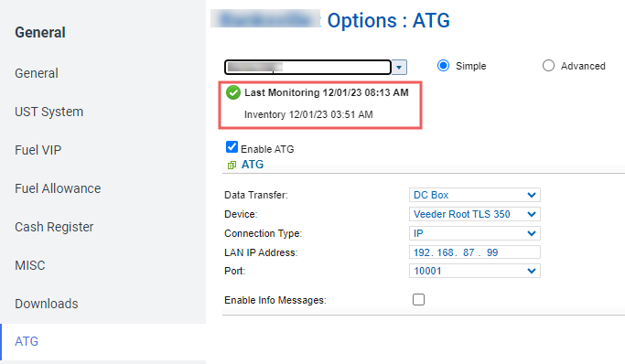
Task: Open the General sidebar item
Action: point(37,73)
